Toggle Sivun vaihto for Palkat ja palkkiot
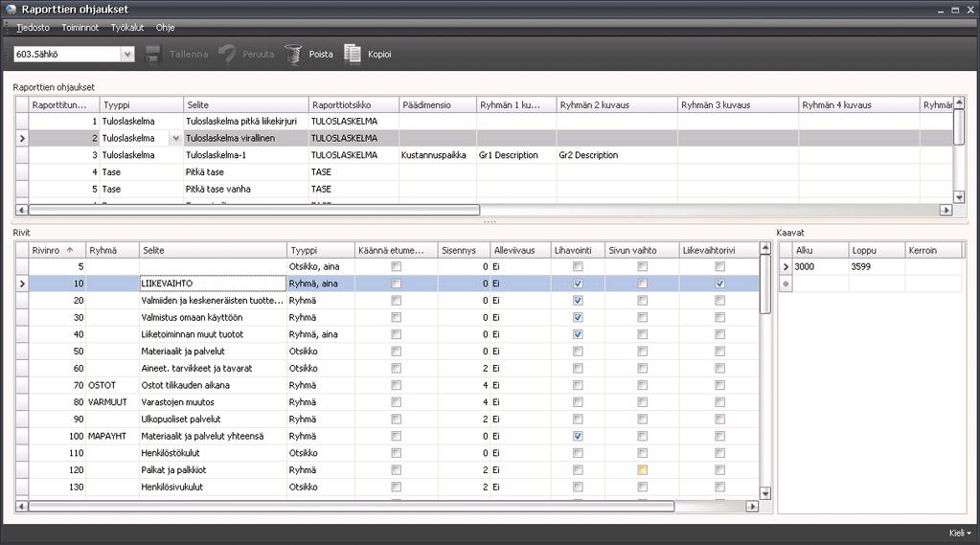 click(x=642, y=470)
